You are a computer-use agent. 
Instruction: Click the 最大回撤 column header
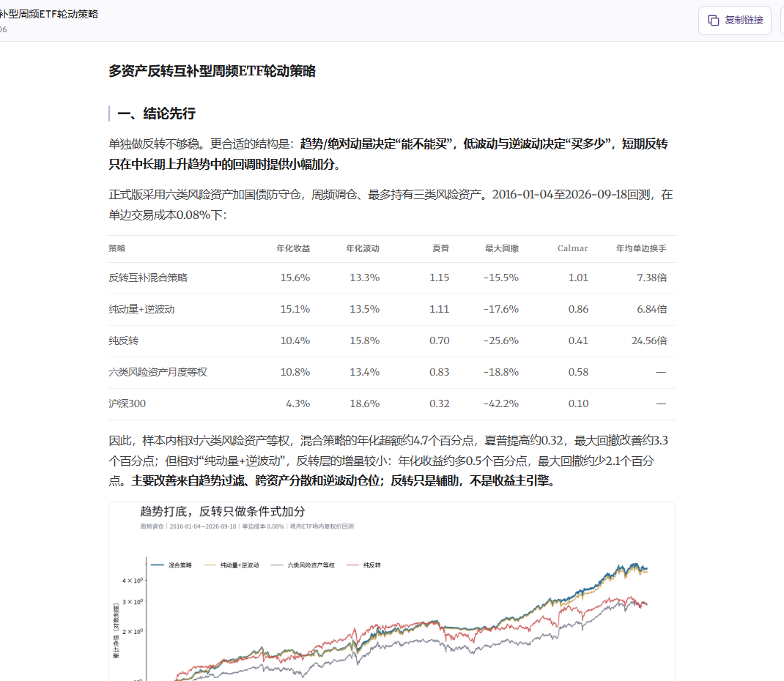(501, 248)
